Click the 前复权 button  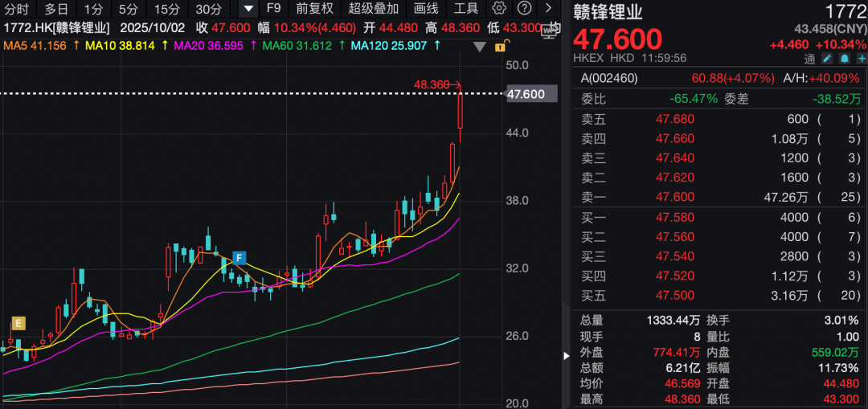(x=314, y=9)
